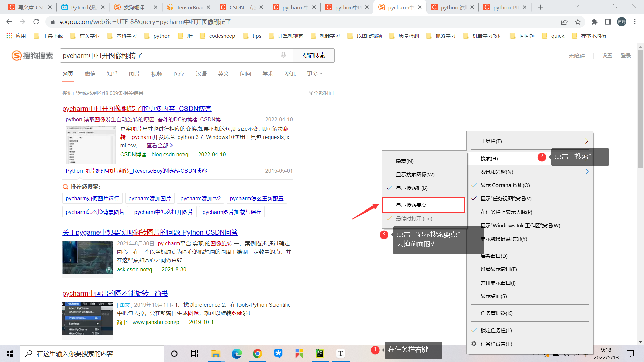Open new browser tab plus button
Viewport: 644px width, 362px height.
[x=540, y=7]
